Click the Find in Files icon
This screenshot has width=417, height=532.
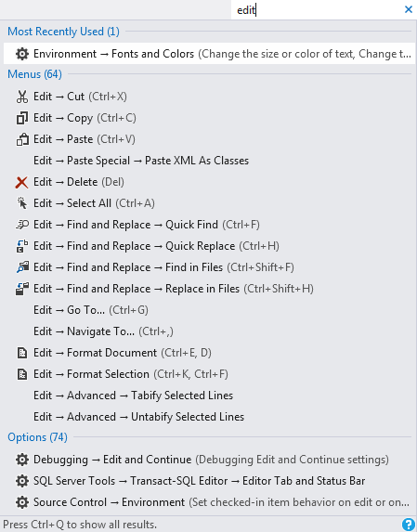click(x=22, y=267)
